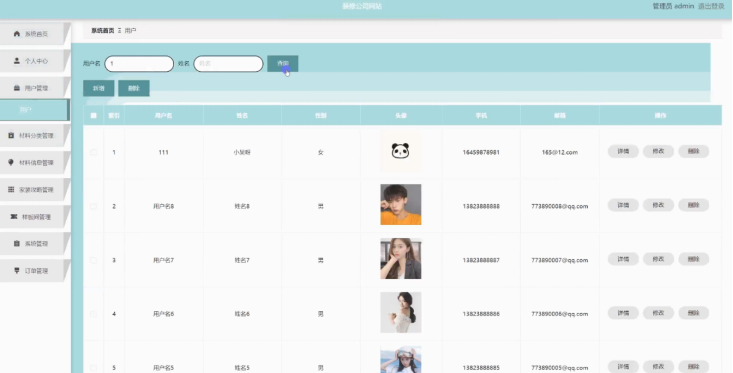Focus the 用户名 search input field
The width and height of the screenshot is (733, 373).
pos(139,64)
